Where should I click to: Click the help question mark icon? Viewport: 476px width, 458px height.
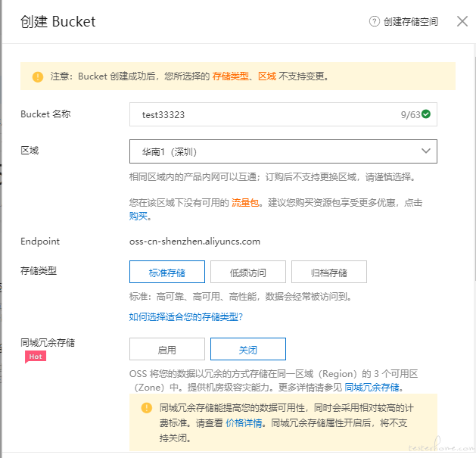coord(374,21)
